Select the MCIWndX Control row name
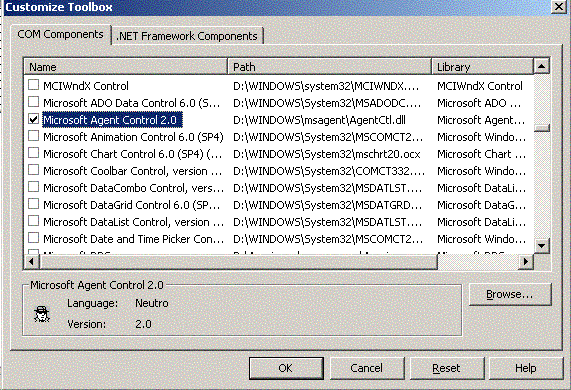Image resolution: width=571 pixels, height=390 pixels. tap(86, 86)
